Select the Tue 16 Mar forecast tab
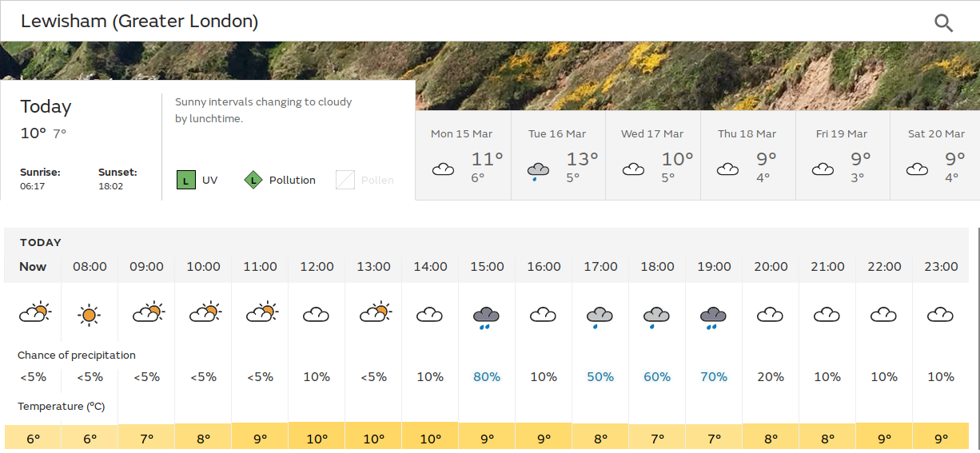 pyautogui.click(x=558, y=156)
